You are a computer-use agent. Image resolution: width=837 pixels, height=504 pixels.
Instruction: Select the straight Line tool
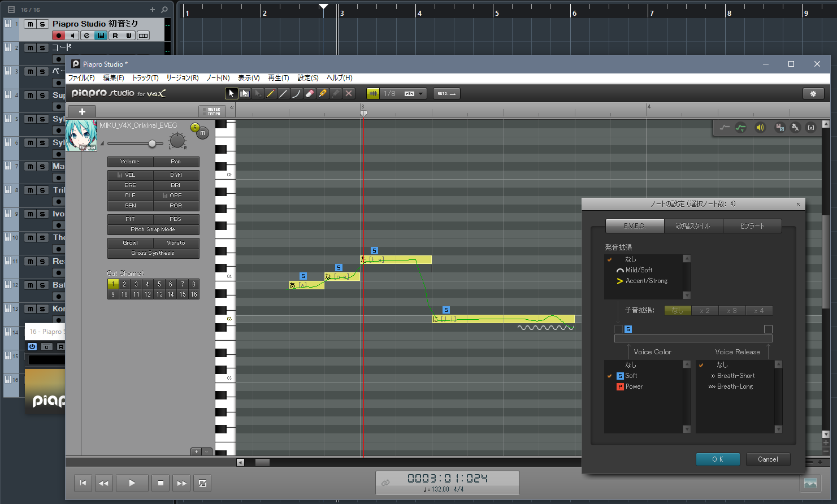click(x=284, y=93)
